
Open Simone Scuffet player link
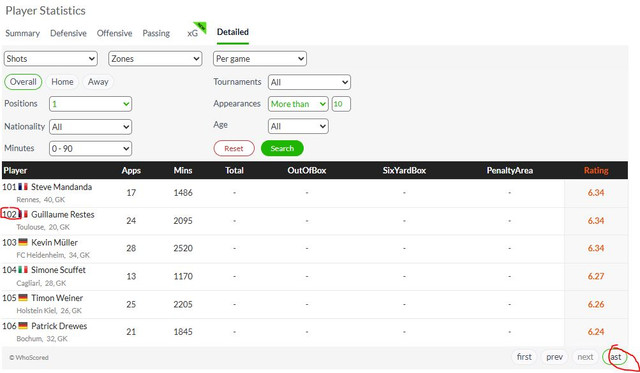pos(58,270)
